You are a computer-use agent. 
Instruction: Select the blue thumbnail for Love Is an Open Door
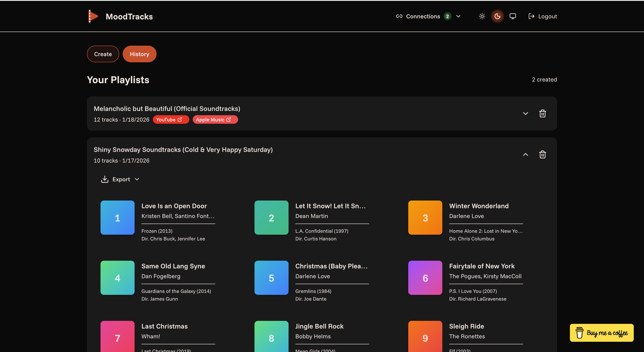pos(117,218)
